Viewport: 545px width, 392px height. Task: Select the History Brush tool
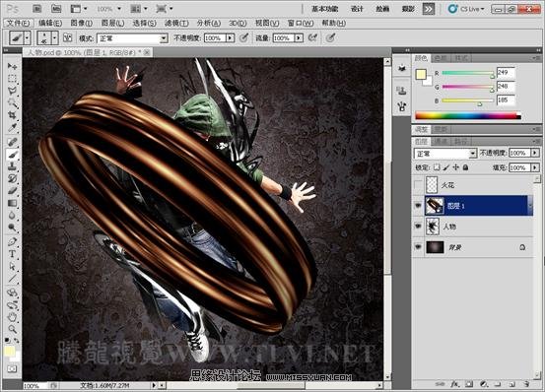(x=12, y=178)
